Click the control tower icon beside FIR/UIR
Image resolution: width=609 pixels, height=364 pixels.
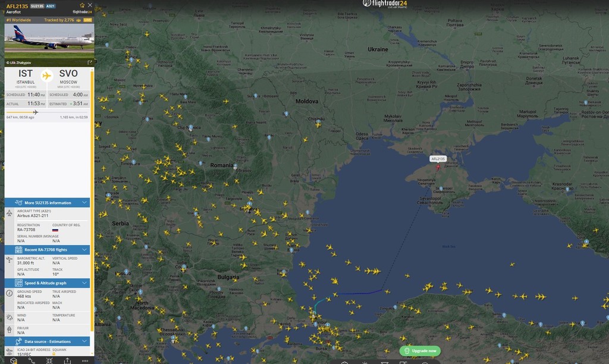tap(10, 330)
